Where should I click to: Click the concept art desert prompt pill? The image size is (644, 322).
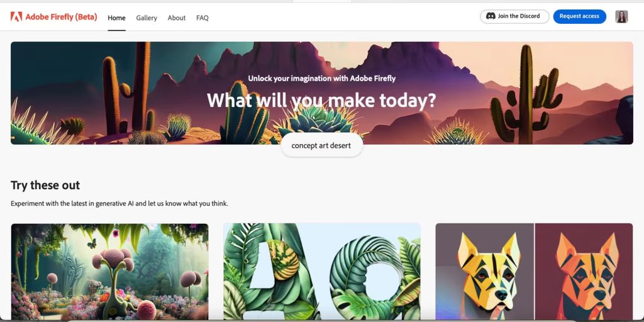point(321,145)
